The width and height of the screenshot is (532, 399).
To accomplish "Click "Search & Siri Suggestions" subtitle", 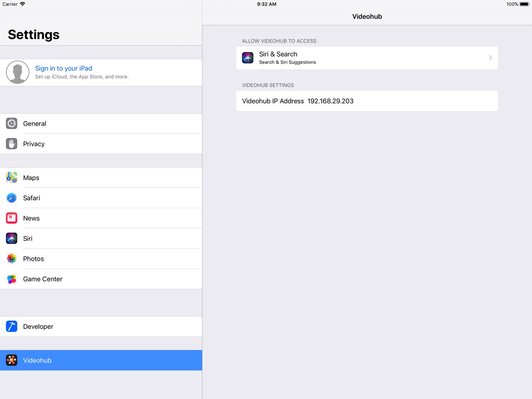I will (288, 62).
